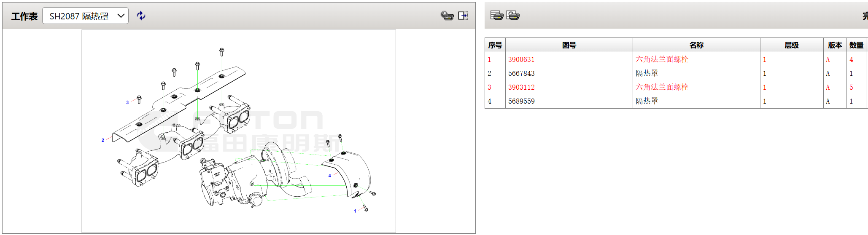Click callout number 4 on turbo shield

(329, 176)
